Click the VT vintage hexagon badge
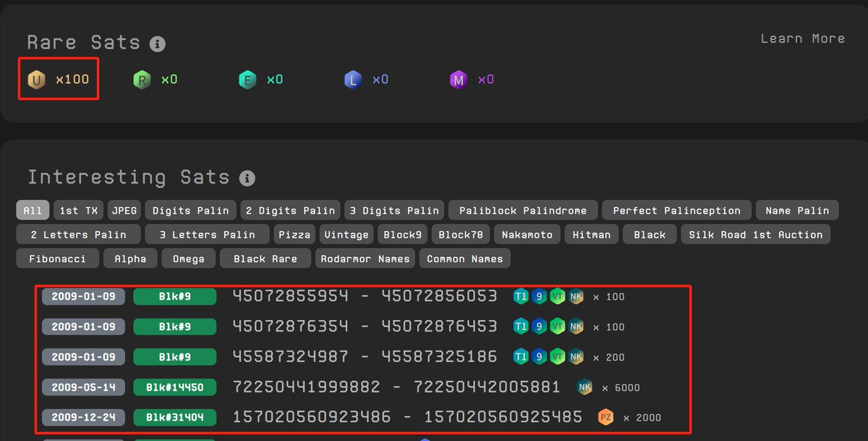The width and height of the screenshot is (868, 441). (x=557, y=296)
